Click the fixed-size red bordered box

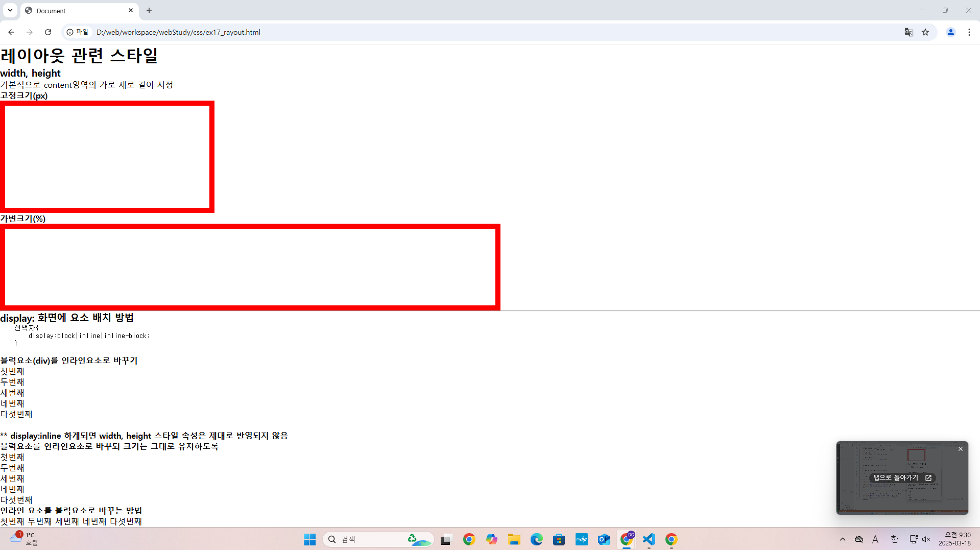(x=107, y=157)
